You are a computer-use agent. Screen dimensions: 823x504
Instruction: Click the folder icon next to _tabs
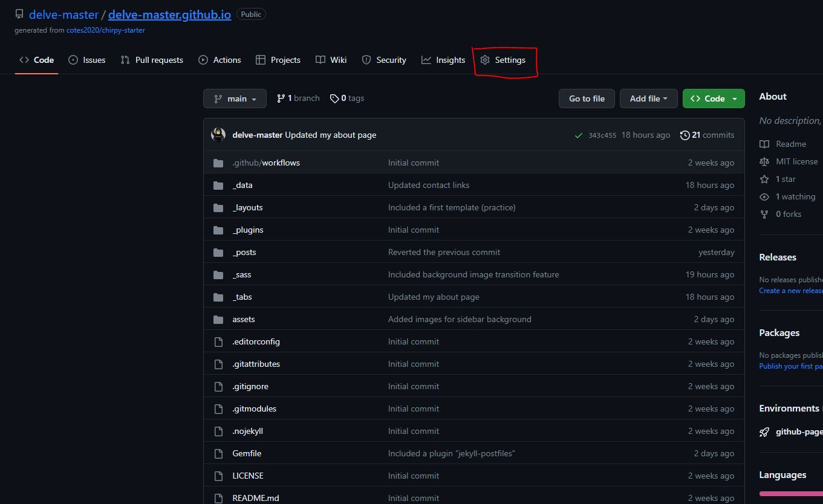click(218, 297)
